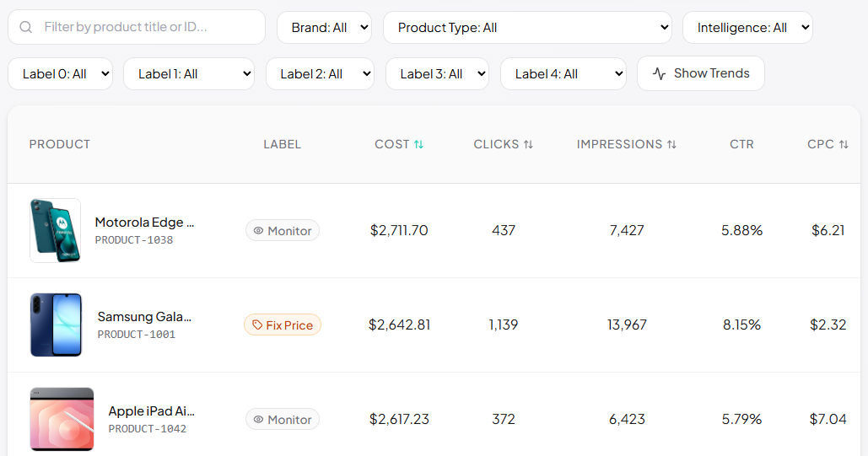
Task: Click the 7,427 impressions value
Action: (627, 230)
